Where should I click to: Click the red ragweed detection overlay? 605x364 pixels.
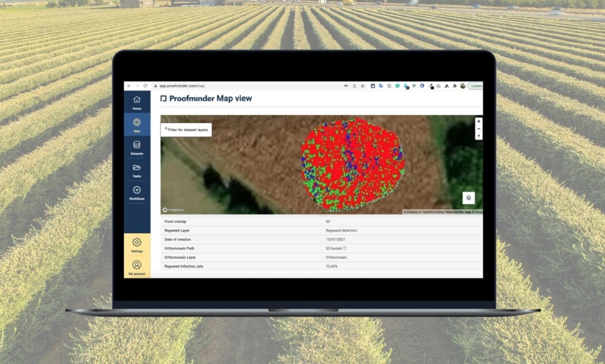click(352, 165)
